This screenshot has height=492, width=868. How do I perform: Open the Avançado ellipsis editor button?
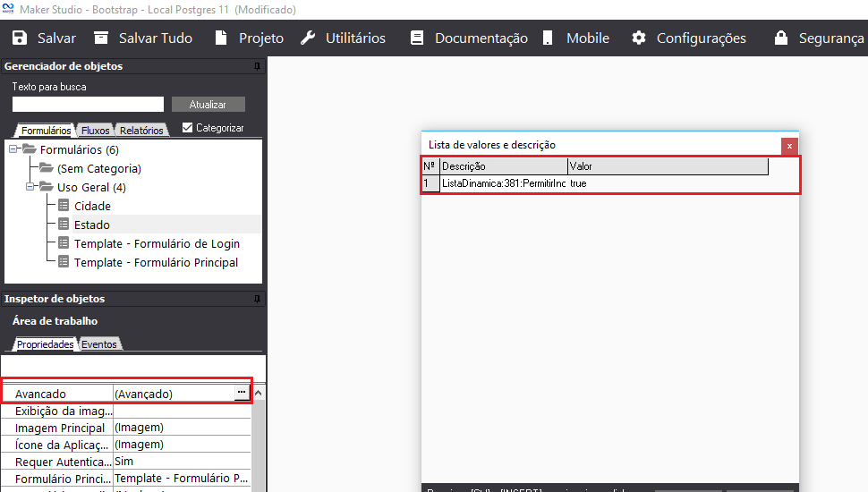click(x=241, y=393)
